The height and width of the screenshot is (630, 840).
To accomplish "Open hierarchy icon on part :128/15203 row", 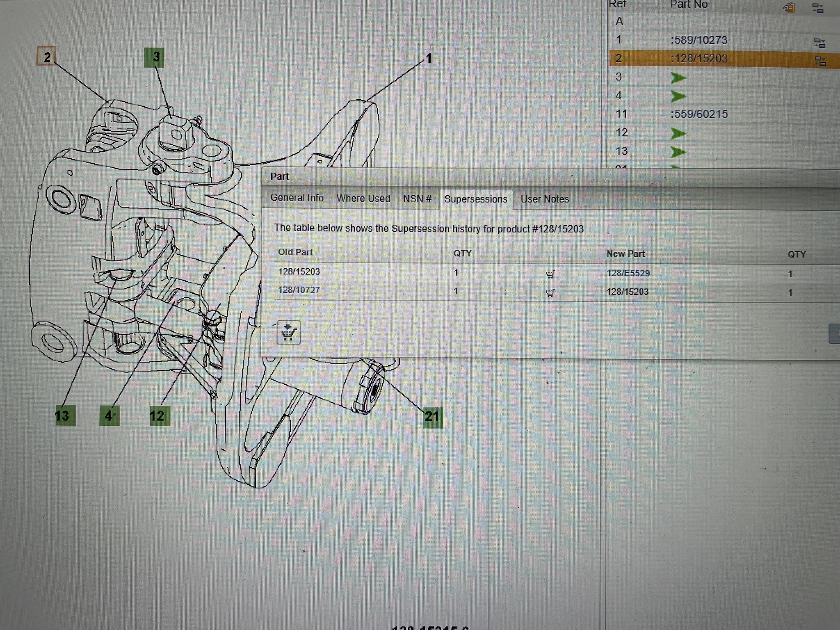I will (x=820, y=62).
